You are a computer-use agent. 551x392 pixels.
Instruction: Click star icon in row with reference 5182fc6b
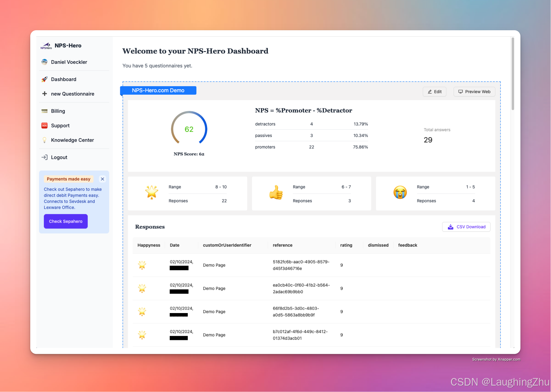(142, 265)
